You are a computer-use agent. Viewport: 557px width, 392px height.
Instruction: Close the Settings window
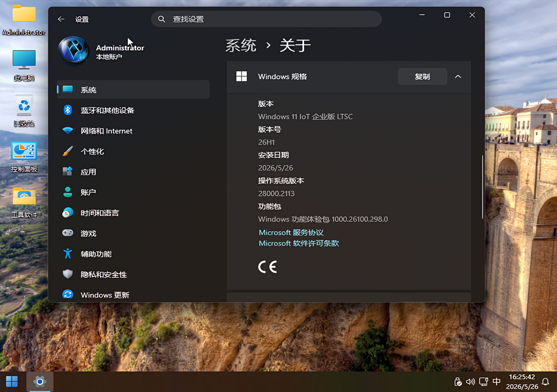tap(472, 15)
